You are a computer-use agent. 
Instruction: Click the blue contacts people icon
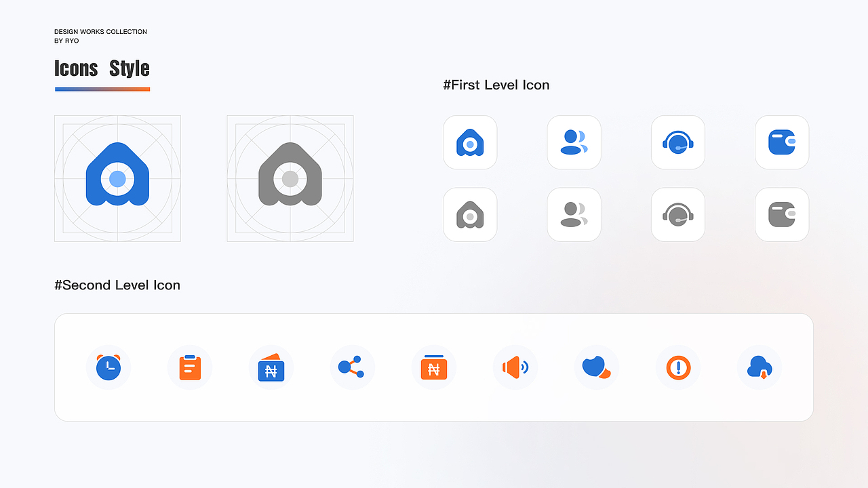click(574, 142)
